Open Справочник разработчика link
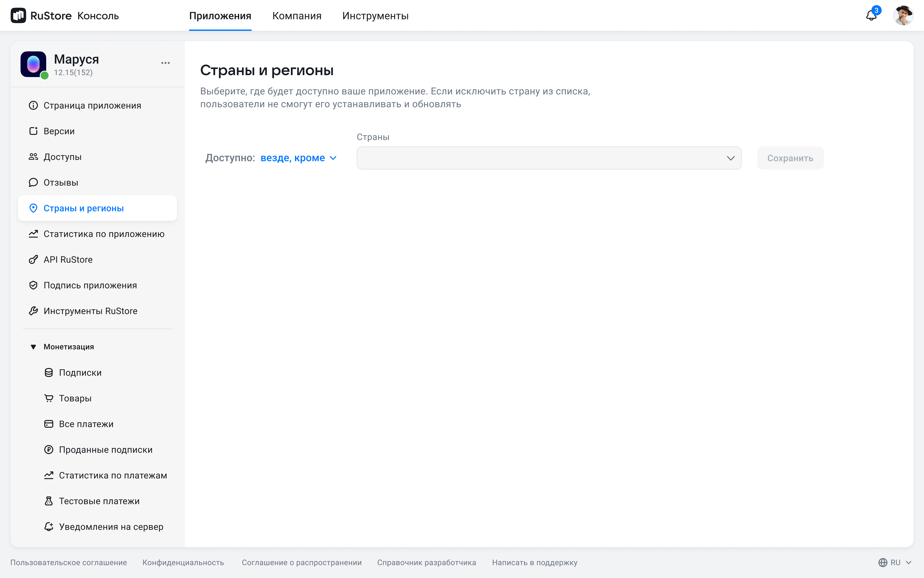The height and width of the screenshot is (578, 924). pos(427,563)
